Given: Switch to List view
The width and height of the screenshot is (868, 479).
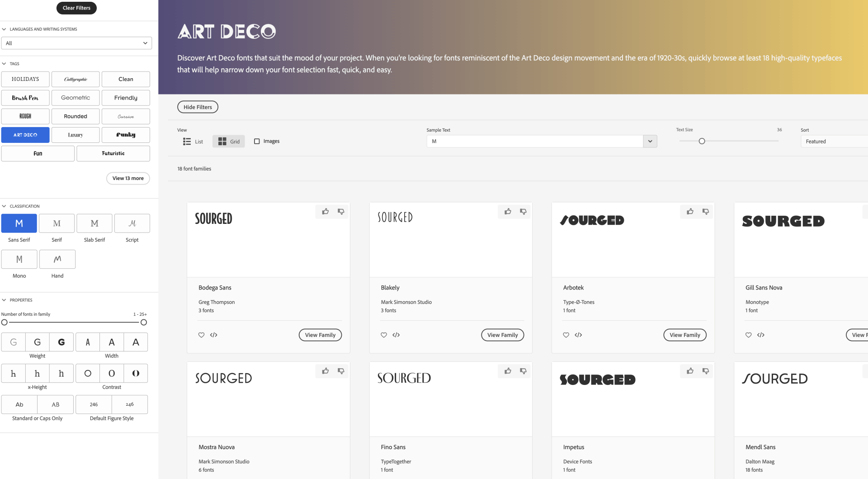Looking at the screenshot, I should click(x=193, y=142).
